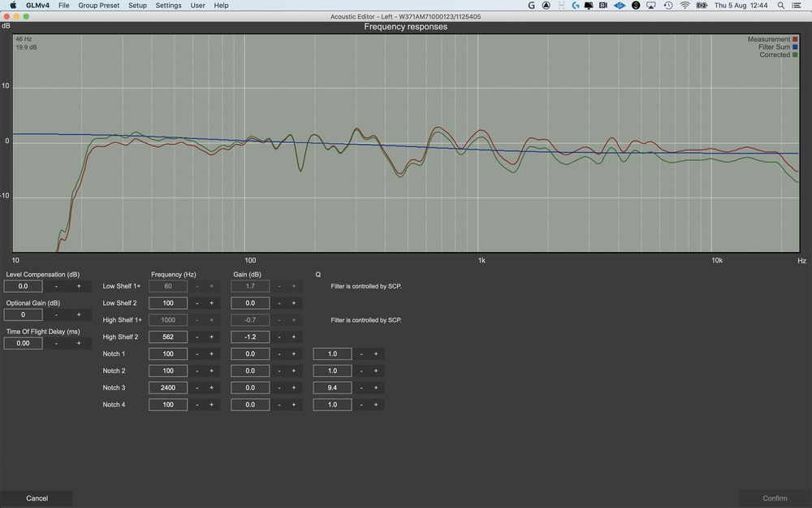Open Spotlight search in the menu bar

(x=780, y=5)
